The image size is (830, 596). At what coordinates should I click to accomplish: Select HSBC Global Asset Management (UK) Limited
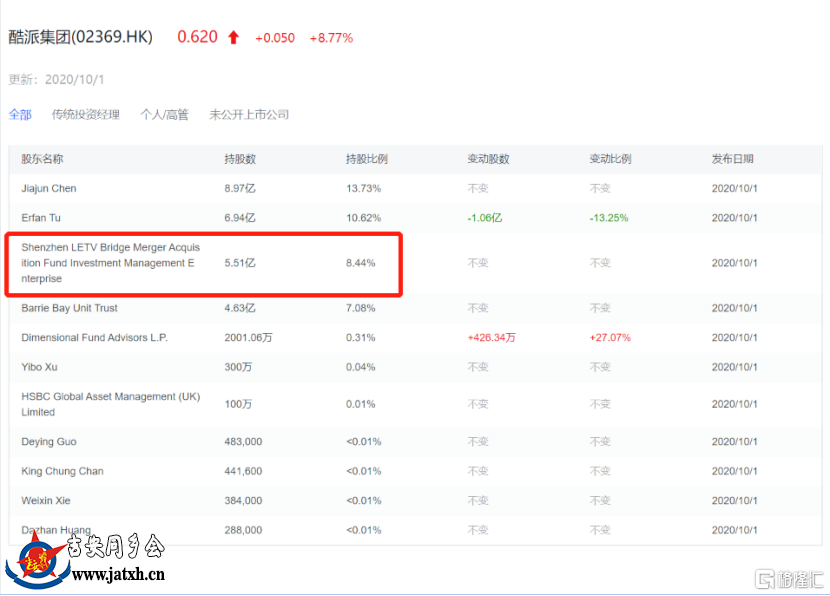point(111,404)
